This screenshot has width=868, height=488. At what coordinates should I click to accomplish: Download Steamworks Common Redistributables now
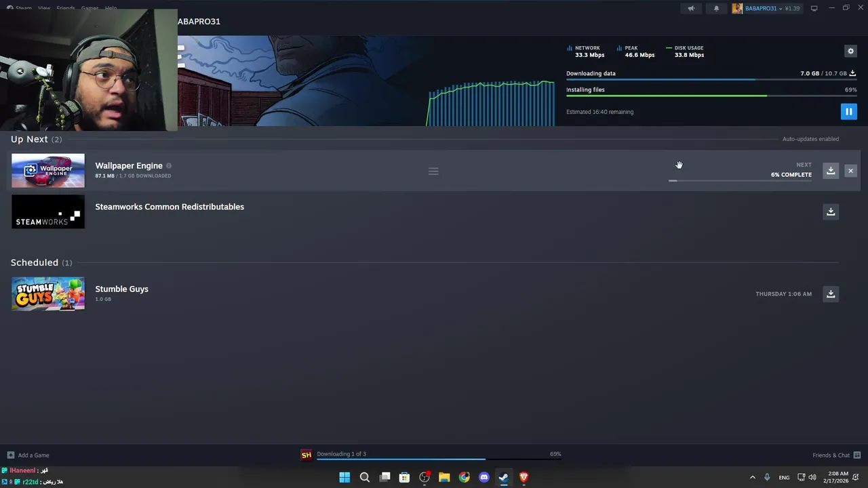[x=831, y=211]
